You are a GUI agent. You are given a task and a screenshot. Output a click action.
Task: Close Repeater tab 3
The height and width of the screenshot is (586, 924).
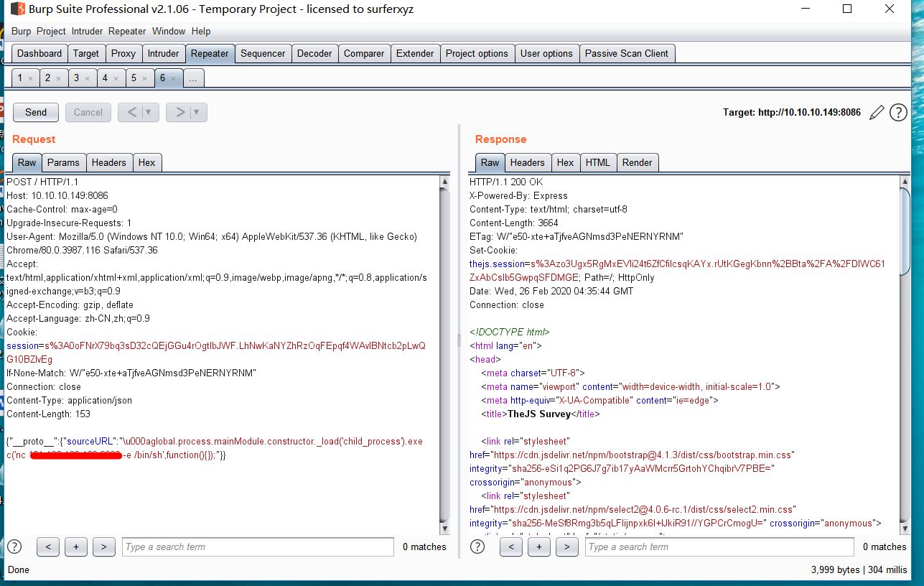point(87,78)
